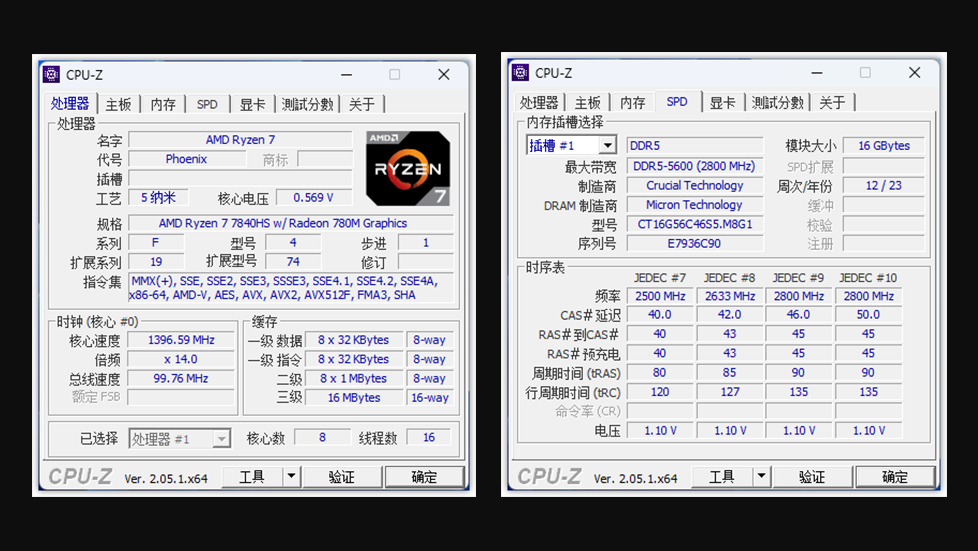Click the 2633 MHz frequency under JEDEC #8

(730, 296)
